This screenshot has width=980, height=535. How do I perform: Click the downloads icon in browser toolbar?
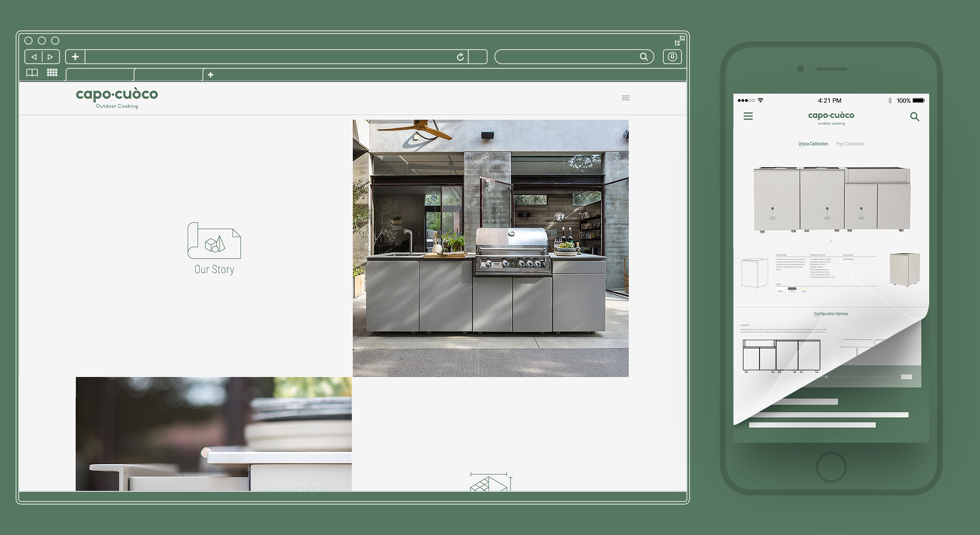click(672, 57)
